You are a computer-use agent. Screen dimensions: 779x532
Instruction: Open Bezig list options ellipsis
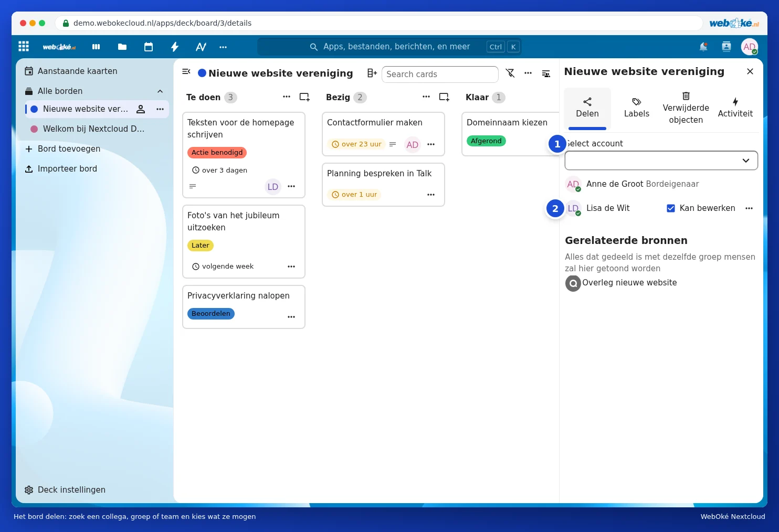[x=426, y=97]
